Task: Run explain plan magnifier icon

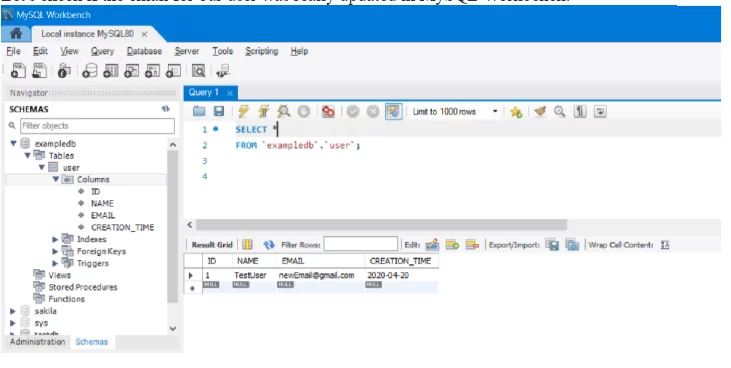Action: click(x=283, y=111)
